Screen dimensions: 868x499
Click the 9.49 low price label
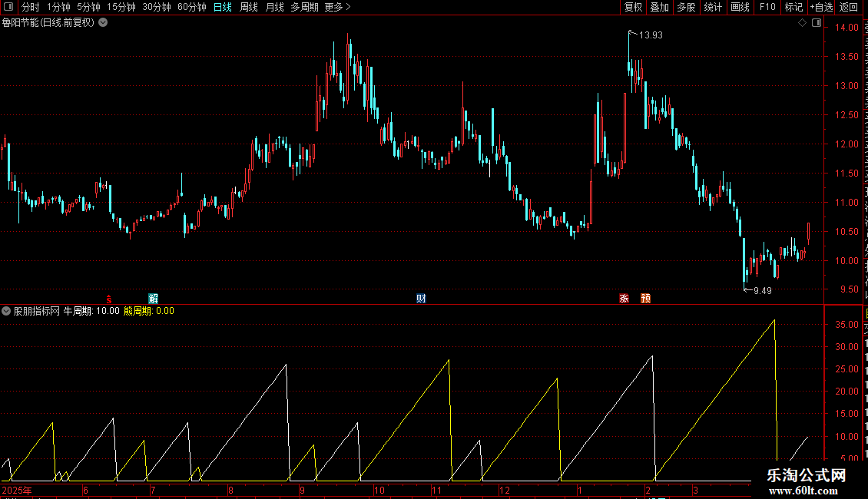[762, 290]
